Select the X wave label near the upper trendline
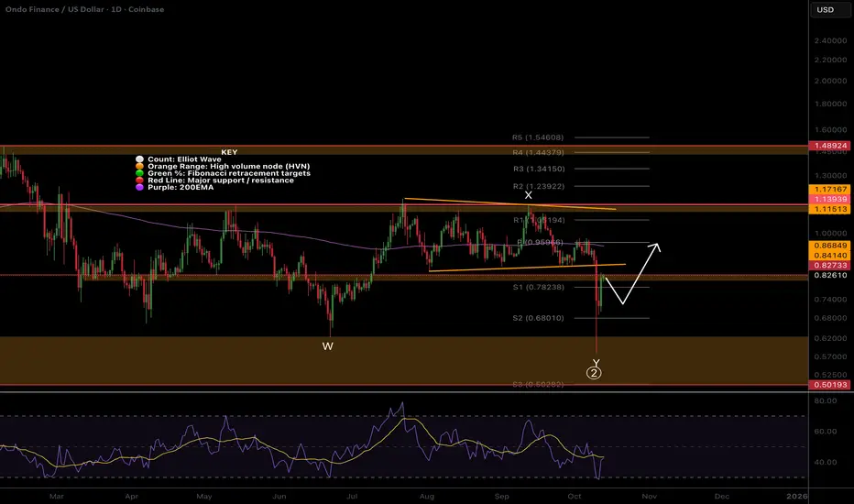854x504 pixels. pyautogui.click(x=528, y=195)
